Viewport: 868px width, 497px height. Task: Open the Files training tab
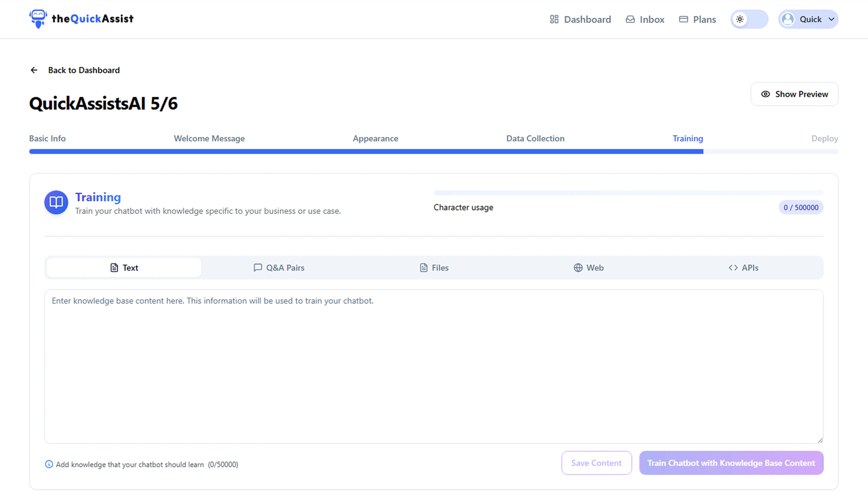[434, 268]
